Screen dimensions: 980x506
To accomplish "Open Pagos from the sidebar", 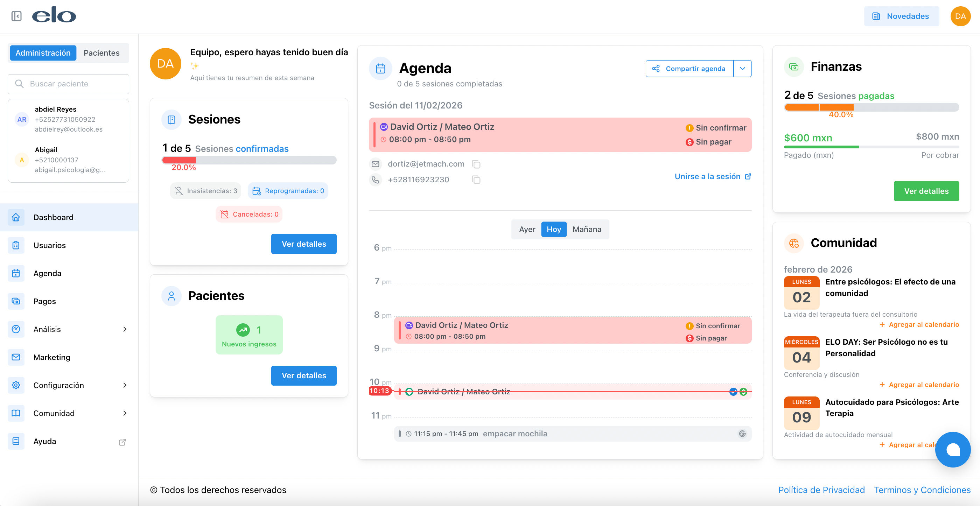I will [44, 301].
